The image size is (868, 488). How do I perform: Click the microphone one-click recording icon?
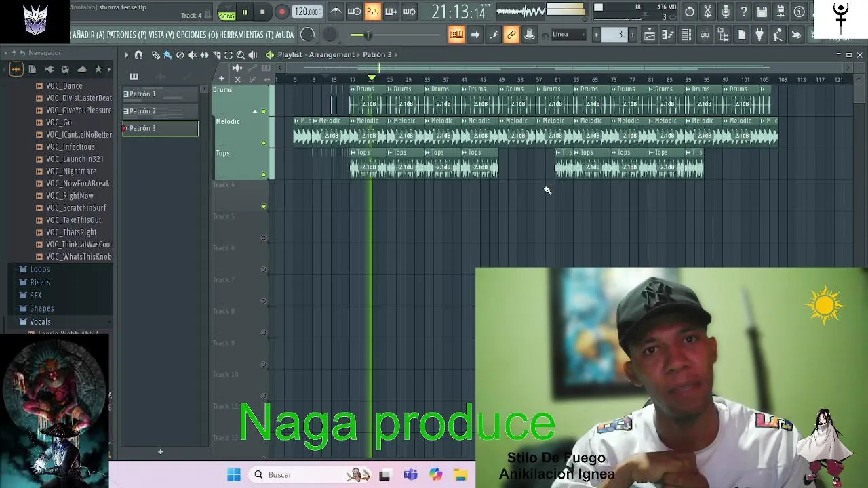pyautogui.click(x=726, y=12)
